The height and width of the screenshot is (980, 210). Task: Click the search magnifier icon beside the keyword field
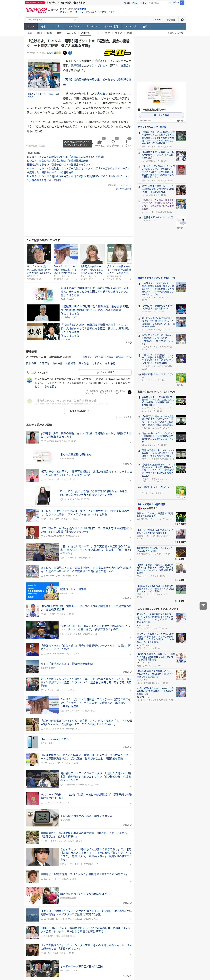point(75,20)
